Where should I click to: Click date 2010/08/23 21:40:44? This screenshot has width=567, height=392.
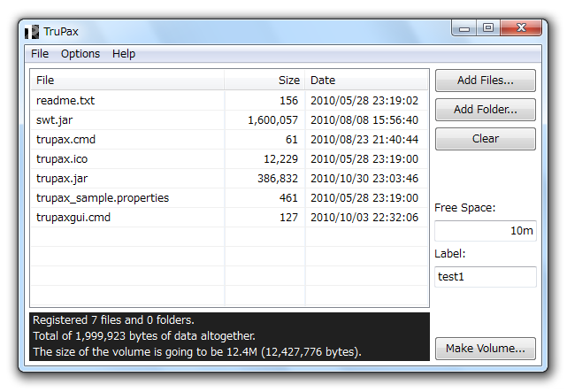click(x=364, y=140)
